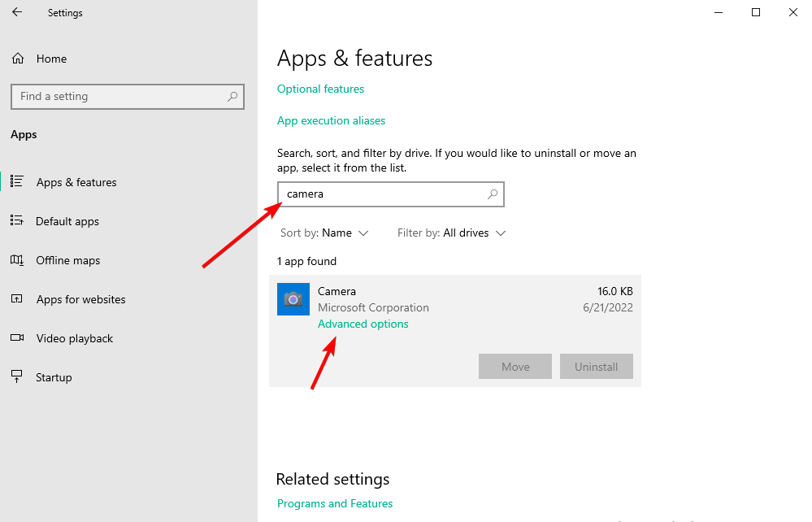
Task: Click the Apps for websites icon
Action: coord(16,298)
